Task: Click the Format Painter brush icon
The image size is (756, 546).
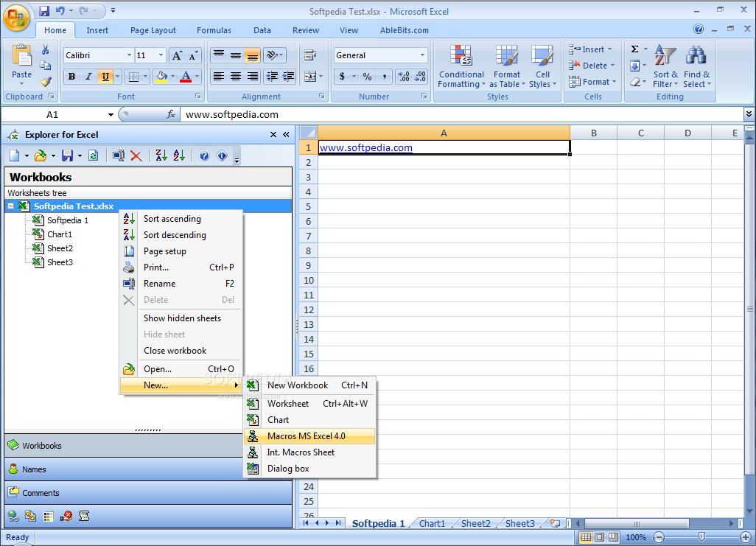Action: click(x=46, y=82)
